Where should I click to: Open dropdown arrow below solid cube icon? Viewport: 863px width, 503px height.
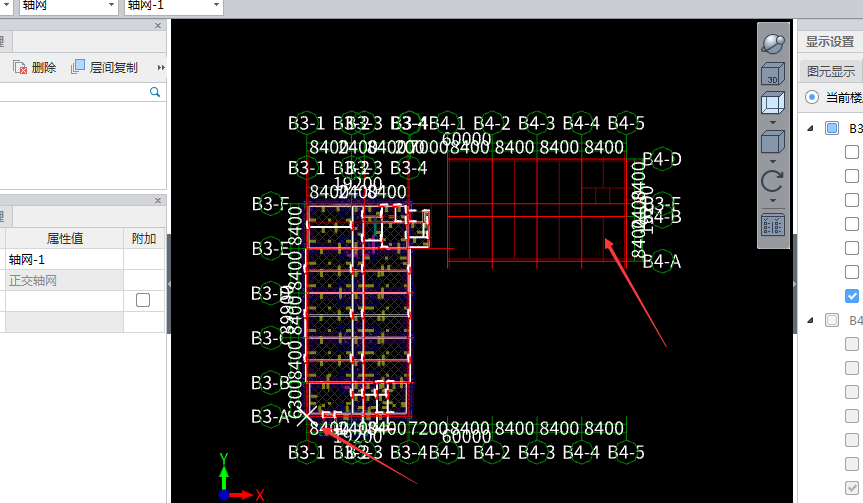click(x=773, y=161)
